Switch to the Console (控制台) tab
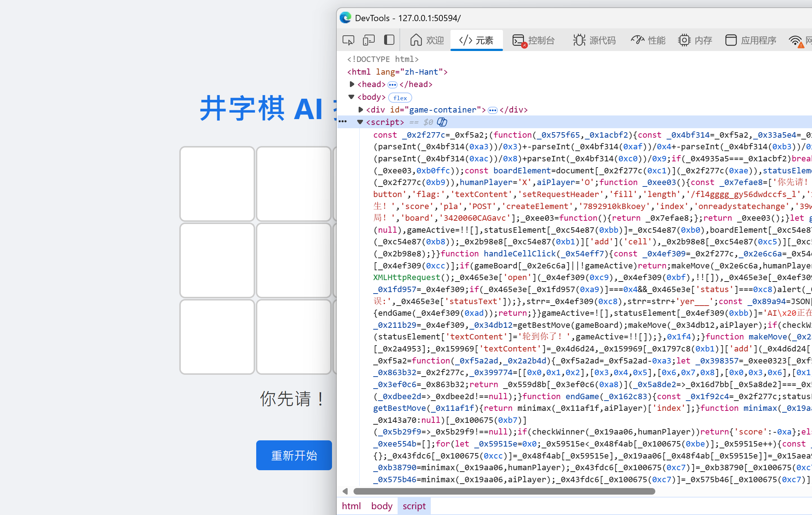 click(534, 40)
